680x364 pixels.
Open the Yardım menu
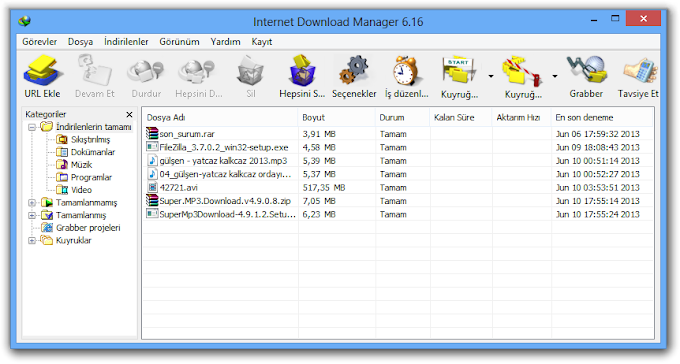click(x=226, y=42)
